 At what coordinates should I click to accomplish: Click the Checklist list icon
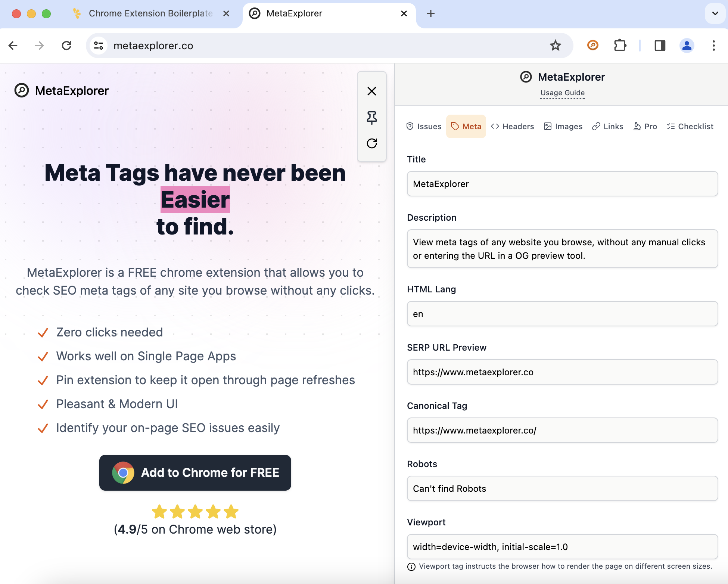pyautogui.click(x=671, y=127)
